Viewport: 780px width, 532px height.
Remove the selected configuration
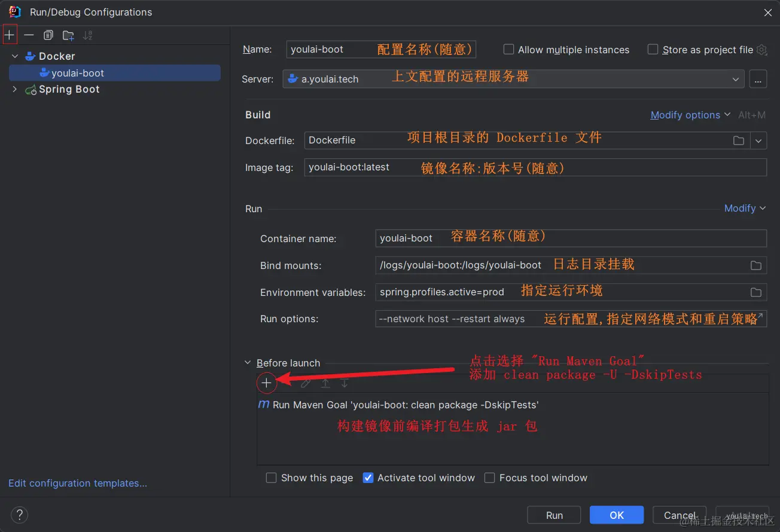[29, 35]
